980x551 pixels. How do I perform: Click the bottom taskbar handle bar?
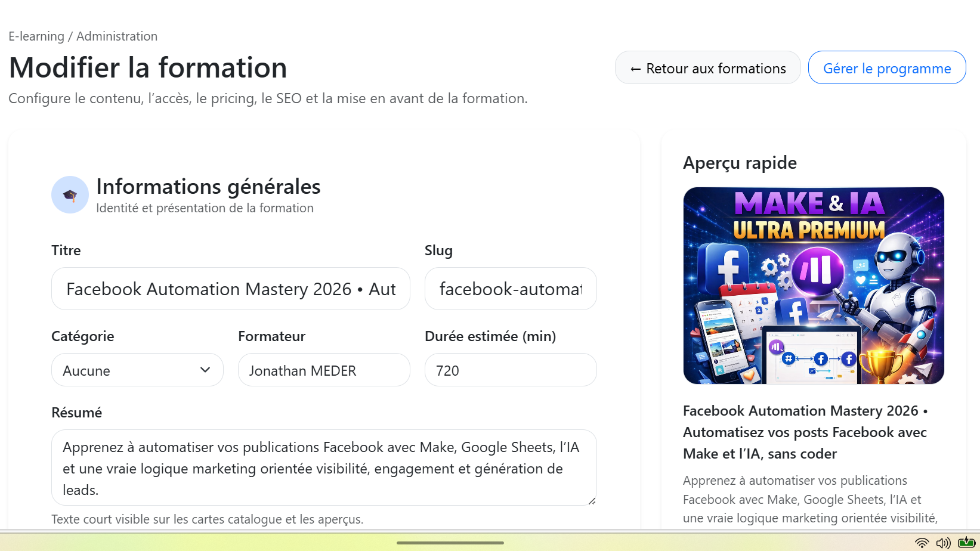coord(450,543)
